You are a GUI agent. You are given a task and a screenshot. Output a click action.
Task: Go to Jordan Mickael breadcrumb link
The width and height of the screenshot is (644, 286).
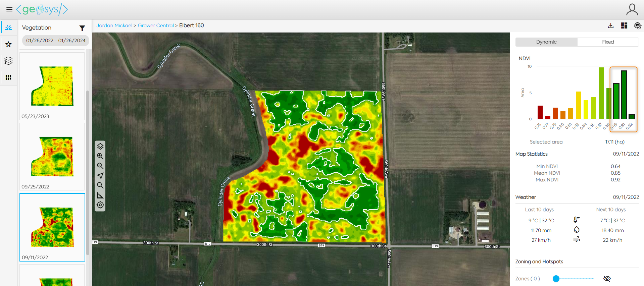(x=114, y=25)
